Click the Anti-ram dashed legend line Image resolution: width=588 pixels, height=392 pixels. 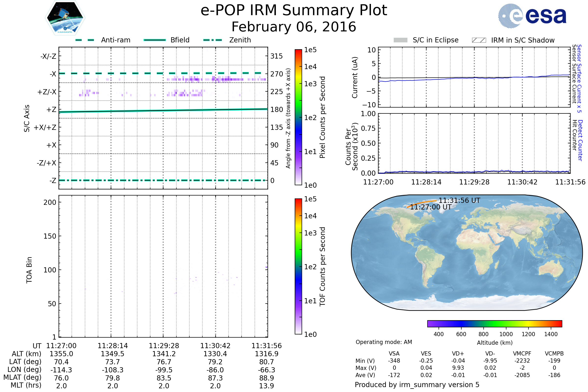pos(85,40)
